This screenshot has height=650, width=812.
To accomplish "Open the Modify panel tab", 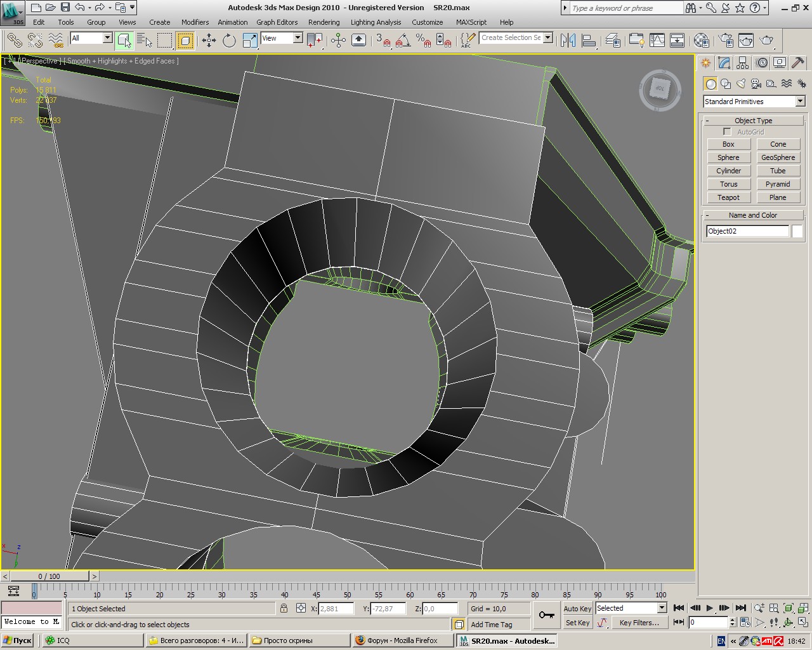I will coord(724,63).
